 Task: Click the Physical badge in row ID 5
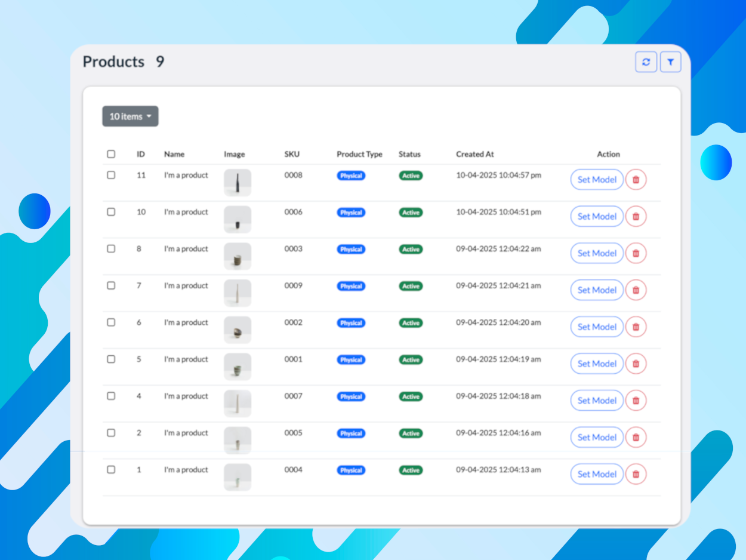point(351,360)
